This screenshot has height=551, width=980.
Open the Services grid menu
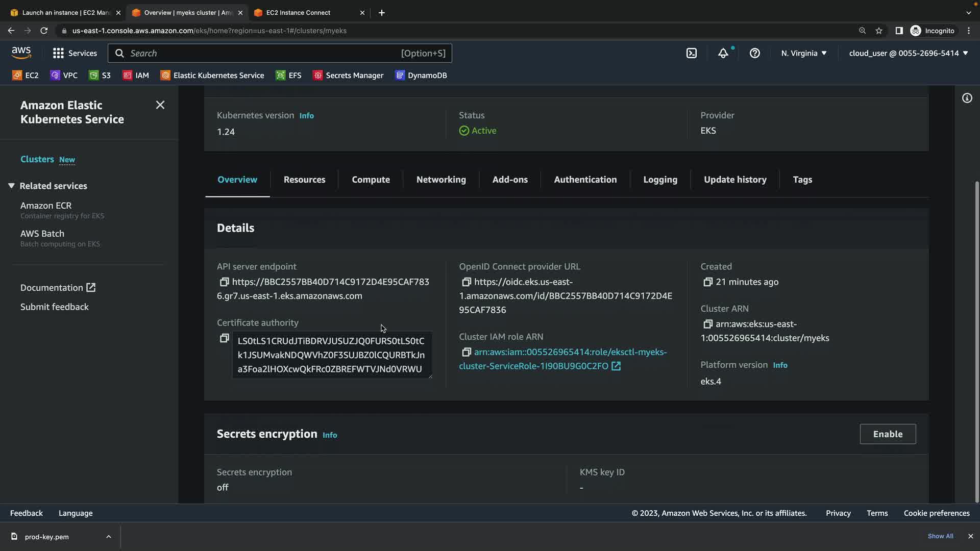pos(75,53)
